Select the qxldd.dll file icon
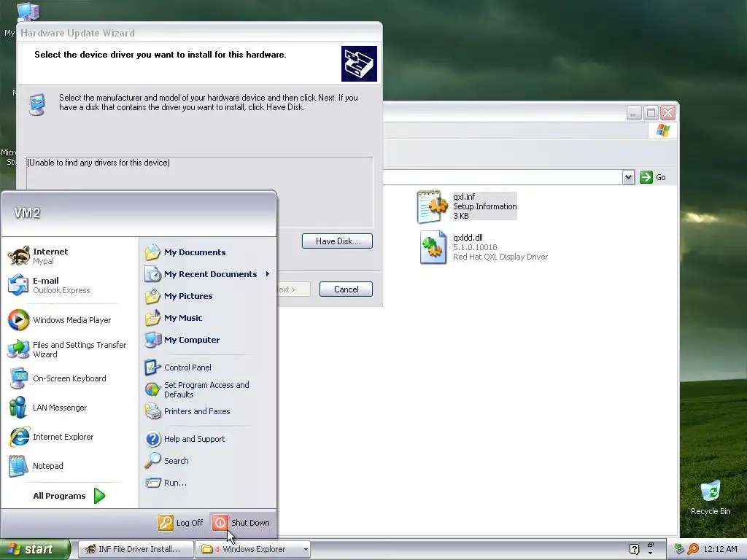This screenshot has width=747, height=560. coord(433,247)
